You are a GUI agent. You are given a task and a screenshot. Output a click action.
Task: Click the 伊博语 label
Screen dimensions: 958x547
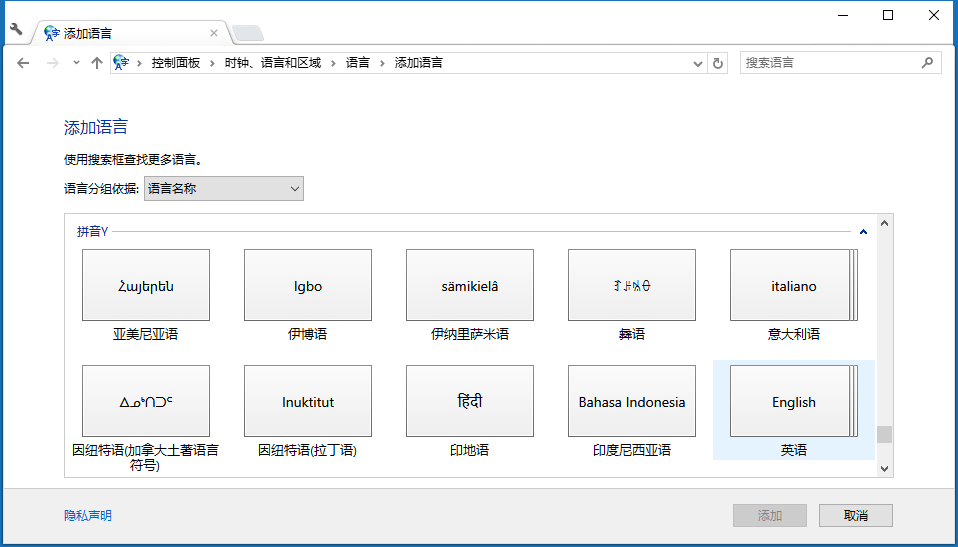(x=307, y=334)
